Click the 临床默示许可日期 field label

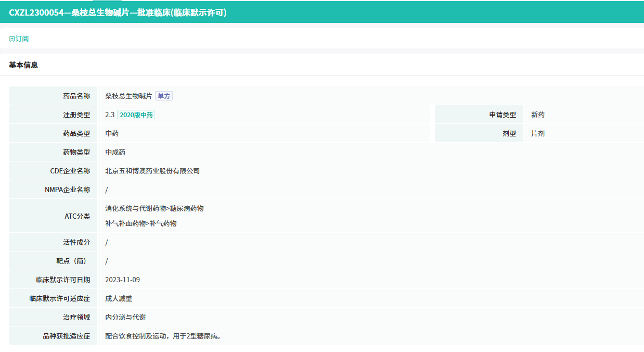click(x=63, y=280)
